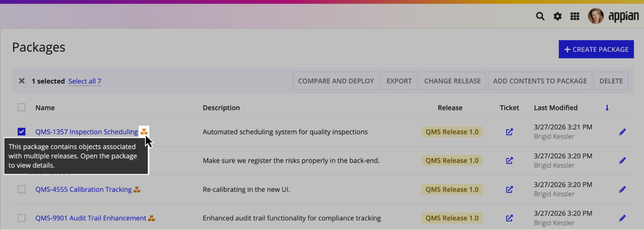This screenshot has width=644, height=230.
Task: Edit QMS-4555 Calibration Tracking with pencil icon
Action: tap(622, 189)
